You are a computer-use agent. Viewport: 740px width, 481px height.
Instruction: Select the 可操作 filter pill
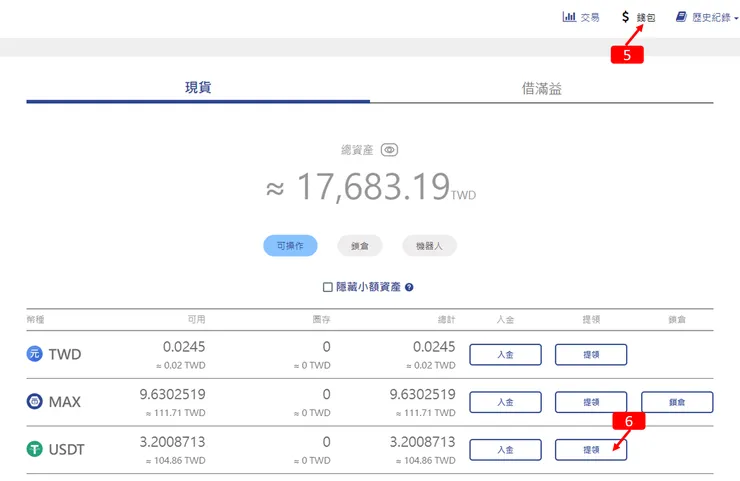290,246
